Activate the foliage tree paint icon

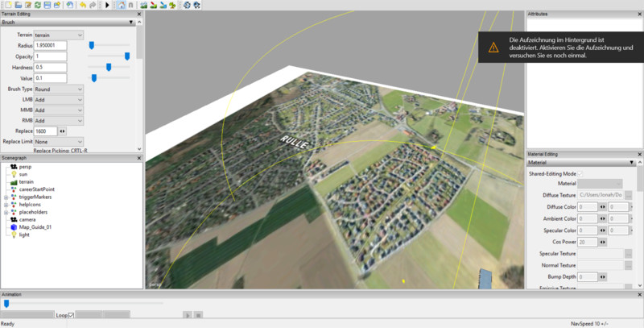click(x=173, y=5)
